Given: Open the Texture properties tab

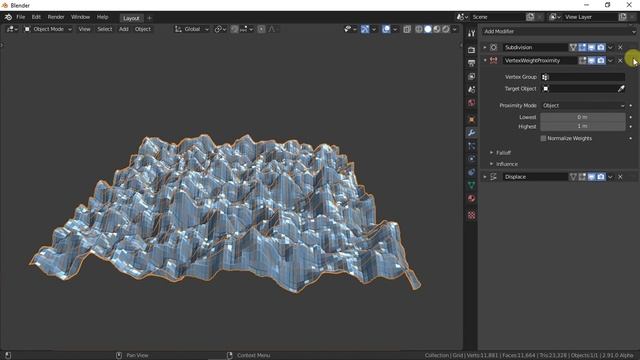Looking at the screenshot, I should coord(471,215).
